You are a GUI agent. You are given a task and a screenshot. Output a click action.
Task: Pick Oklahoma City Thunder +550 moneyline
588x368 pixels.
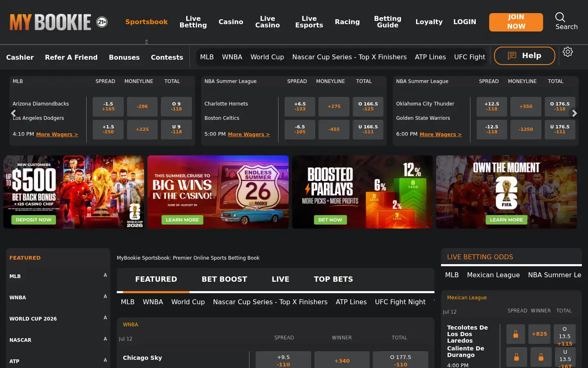[x=526, y=106]
